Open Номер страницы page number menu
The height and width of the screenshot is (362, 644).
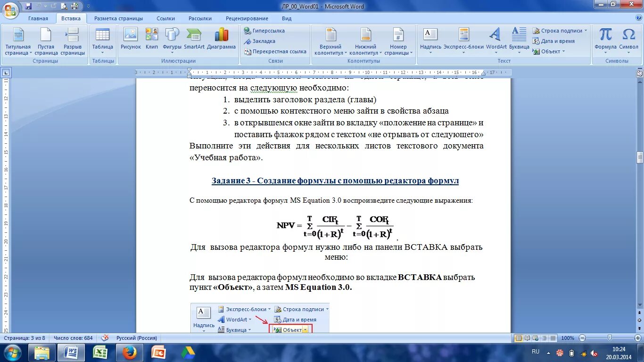coord(398,41)
